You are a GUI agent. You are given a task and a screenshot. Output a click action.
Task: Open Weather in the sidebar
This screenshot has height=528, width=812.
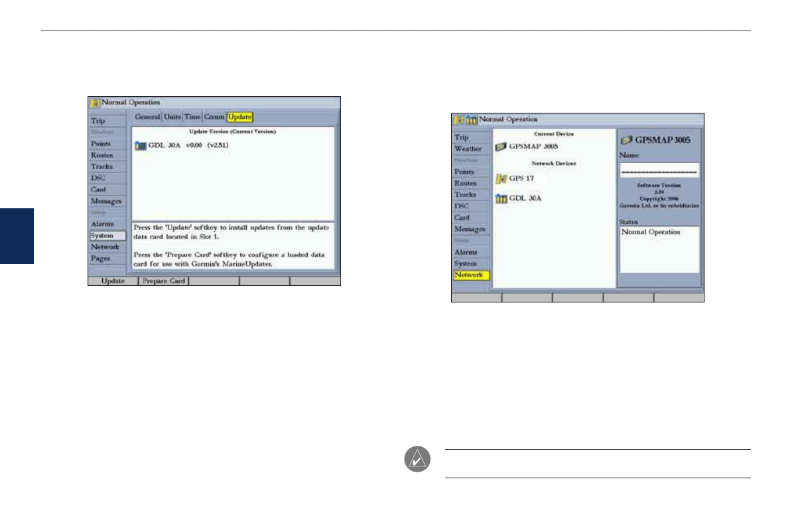click(x=471, y=149)
